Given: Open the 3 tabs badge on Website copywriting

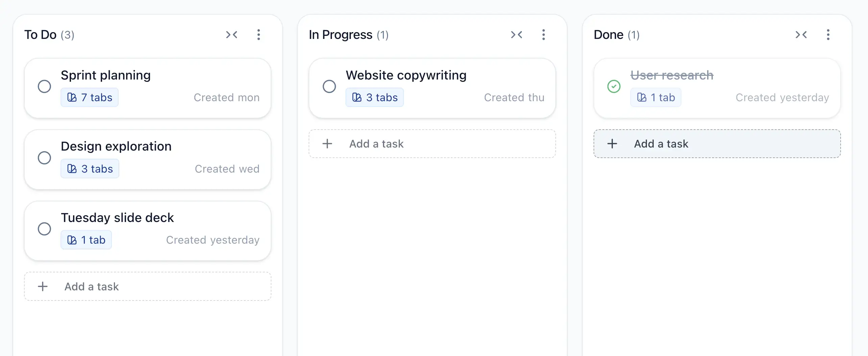Looking at the screenshot, I should tap(375, 97).
